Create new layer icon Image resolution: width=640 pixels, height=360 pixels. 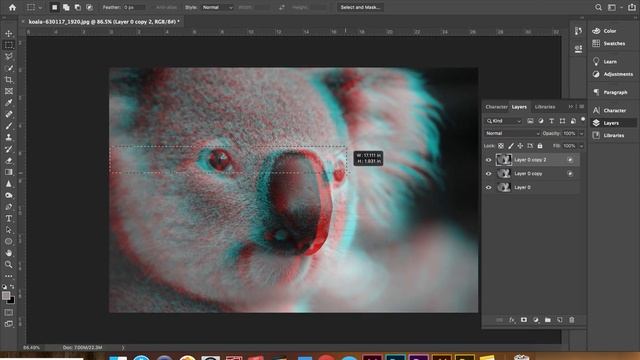click(x=560, y=320)
